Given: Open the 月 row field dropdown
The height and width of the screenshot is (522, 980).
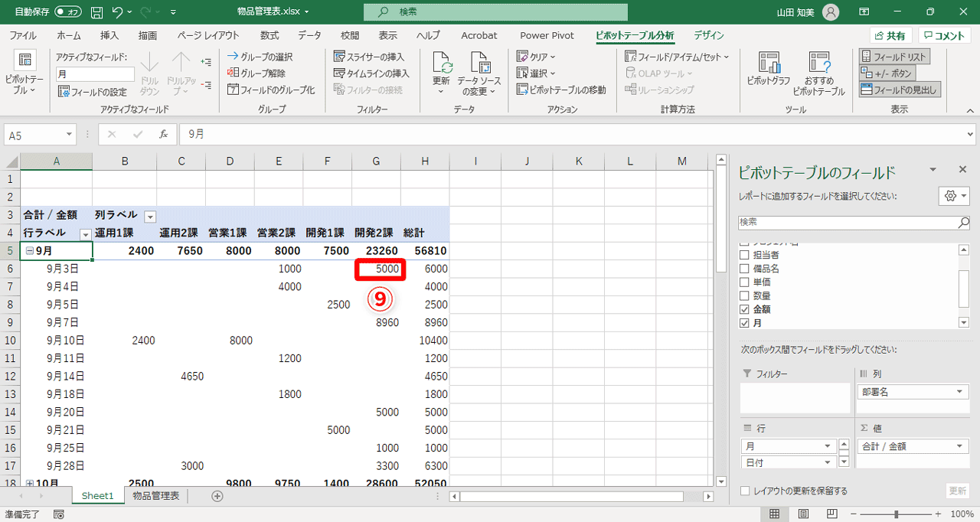Looking at the screenshot, I should [x=828, y=446].
